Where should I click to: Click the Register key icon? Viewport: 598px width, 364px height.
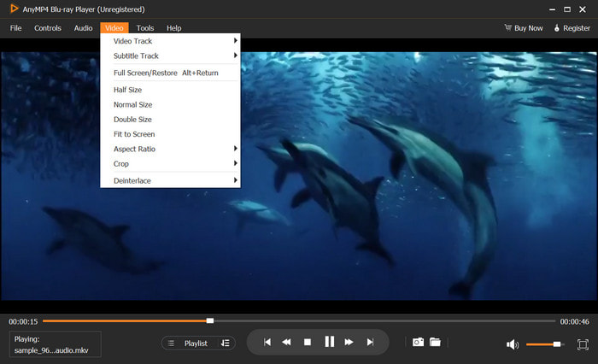coord(557,28)
